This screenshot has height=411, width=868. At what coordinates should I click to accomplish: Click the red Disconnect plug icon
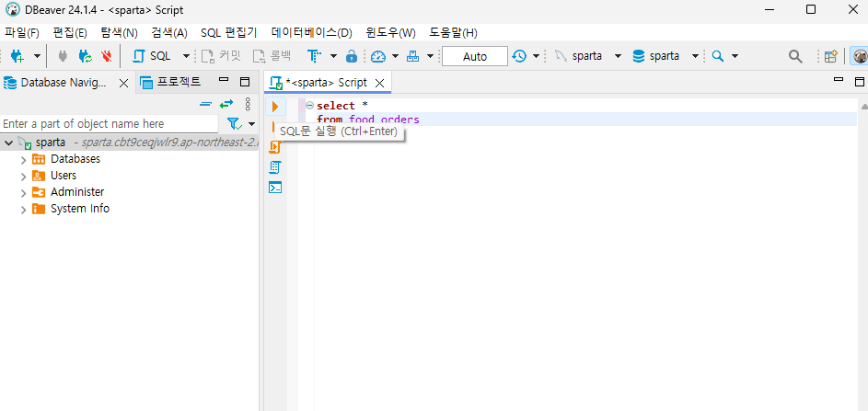[x=107, y=56]
